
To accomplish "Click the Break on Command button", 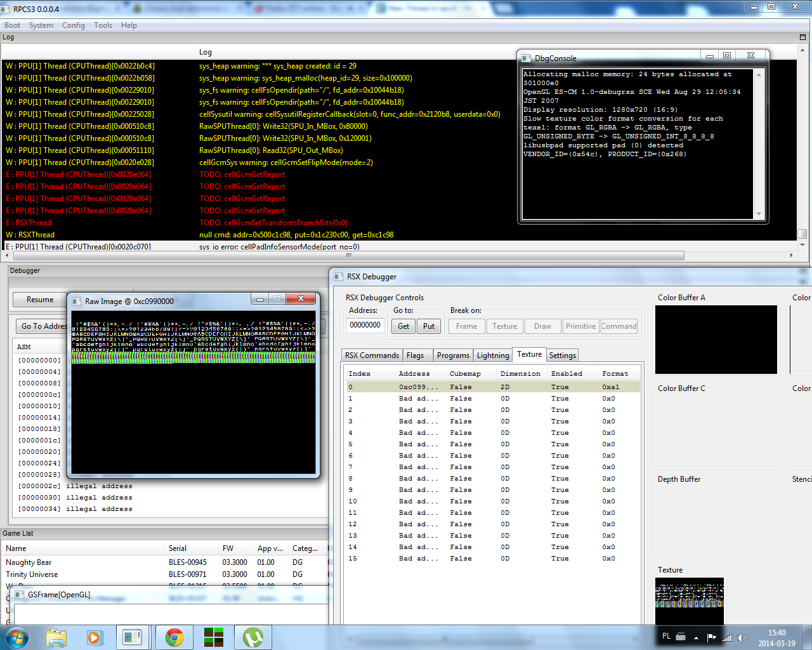I will [x=619, y=326].
